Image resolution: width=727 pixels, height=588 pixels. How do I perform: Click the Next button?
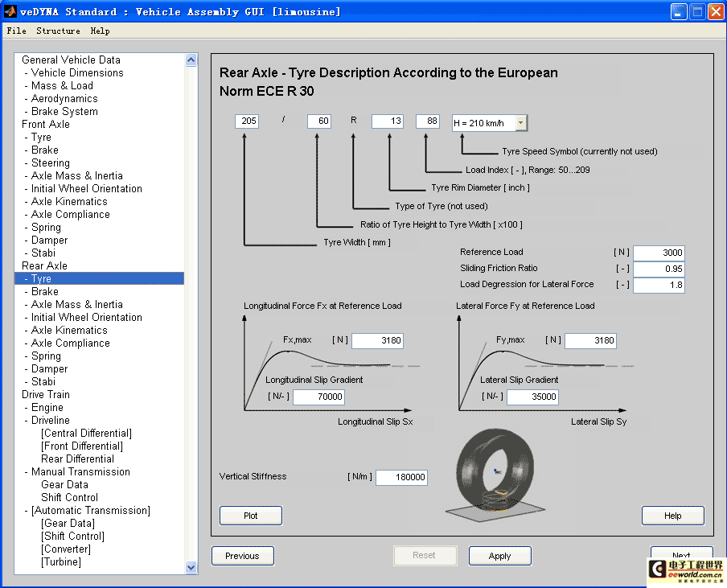click(681, 553)
